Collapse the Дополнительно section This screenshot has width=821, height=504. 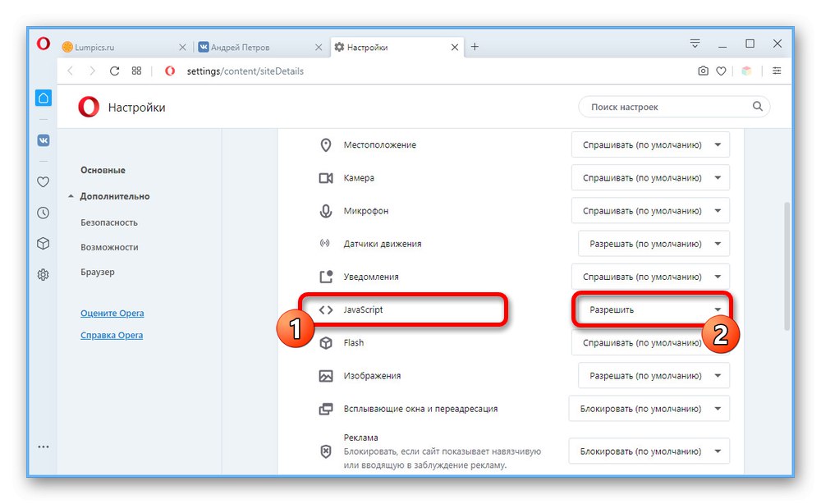click(114, 197)
